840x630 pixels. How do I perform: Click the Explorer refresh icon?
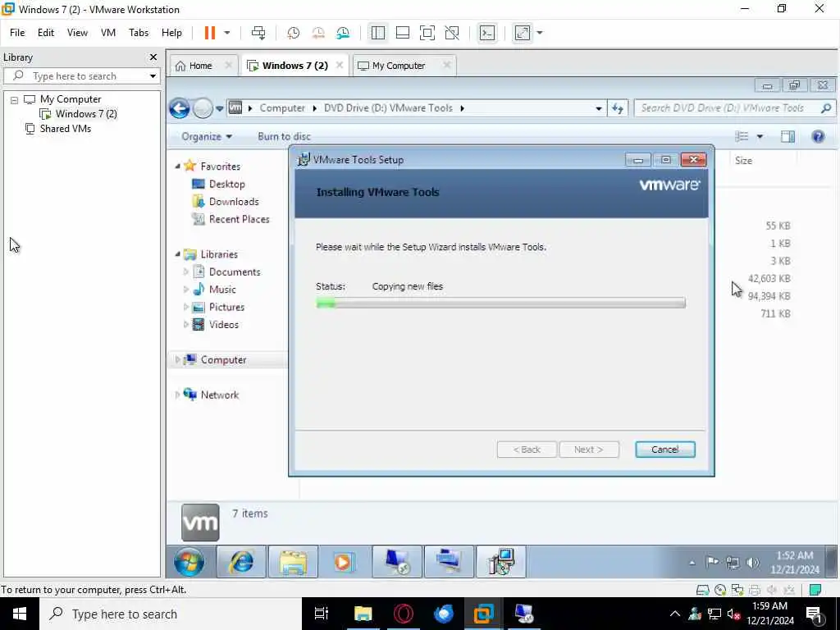click(618, 108)
